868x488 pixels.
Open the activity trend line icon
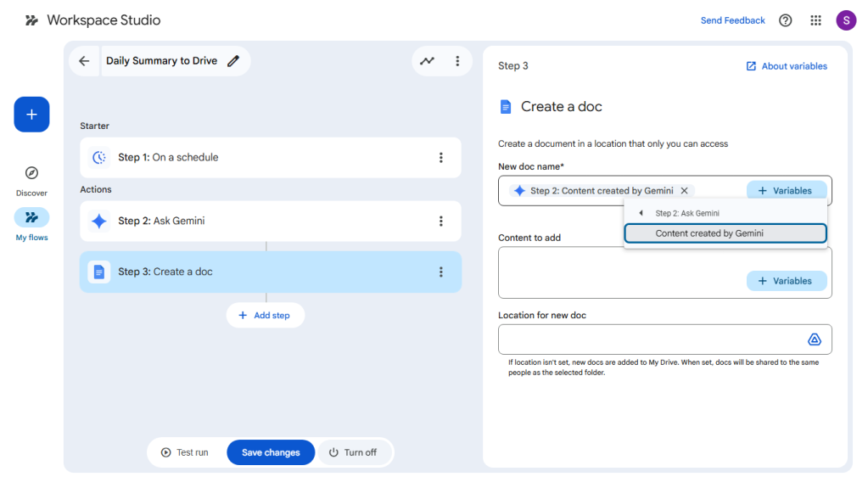tap(427, 61)
